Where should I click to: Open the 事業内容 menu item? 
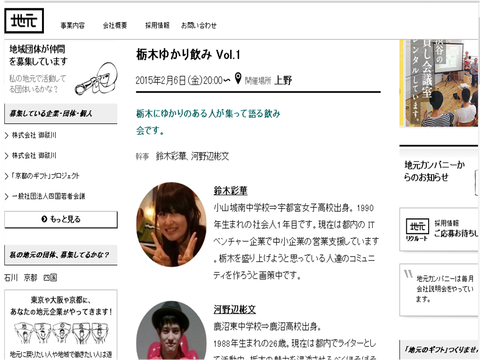coord(72,25)
